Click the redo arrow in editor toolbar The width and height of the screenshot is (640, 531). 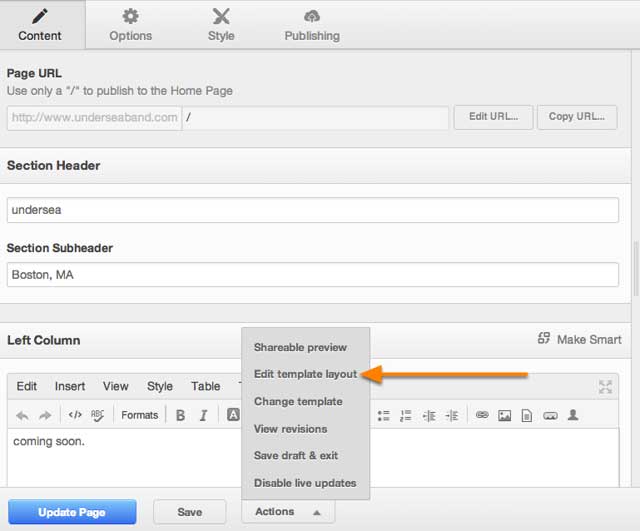pyautogui.click(x=44, y=415)
